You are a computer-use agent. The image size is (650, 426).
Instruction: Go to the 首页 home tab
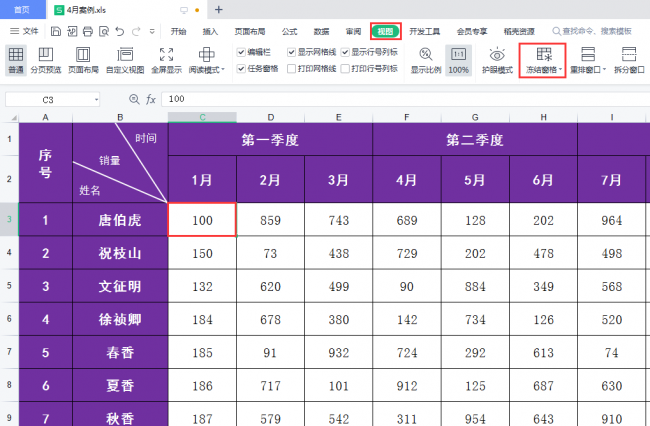[22, 10]
